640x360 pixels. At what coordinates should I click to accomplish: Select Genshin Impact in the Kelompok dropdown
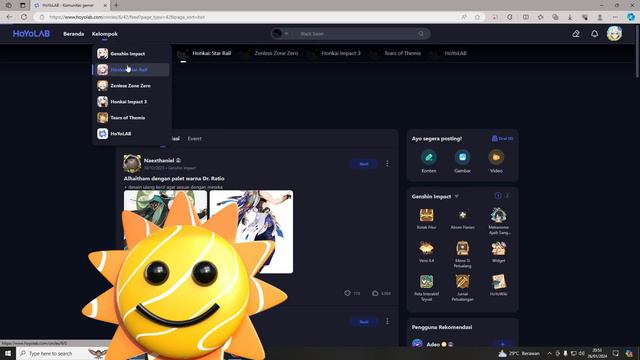point(131,53)
